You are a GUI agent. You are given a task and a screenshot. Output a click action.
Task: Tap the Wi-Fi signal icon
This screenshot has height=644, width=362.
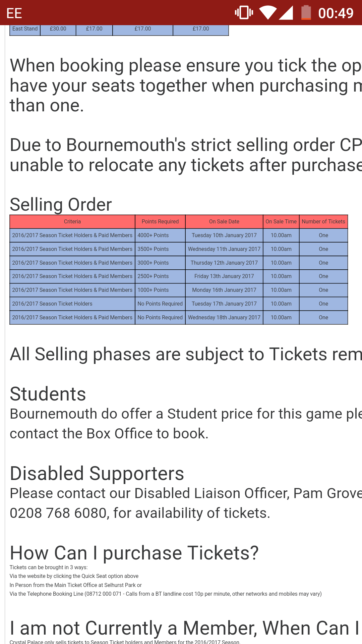(x=268, y=13)
